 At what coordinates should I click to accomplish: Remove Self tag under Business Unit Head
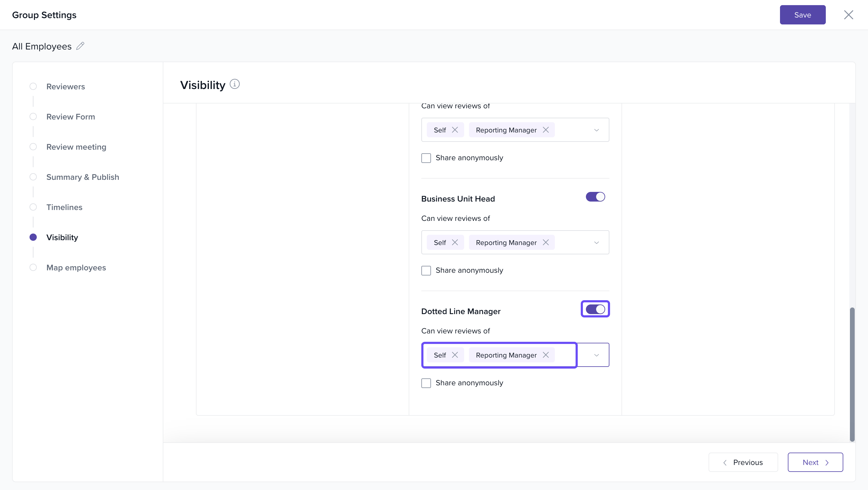455,243
